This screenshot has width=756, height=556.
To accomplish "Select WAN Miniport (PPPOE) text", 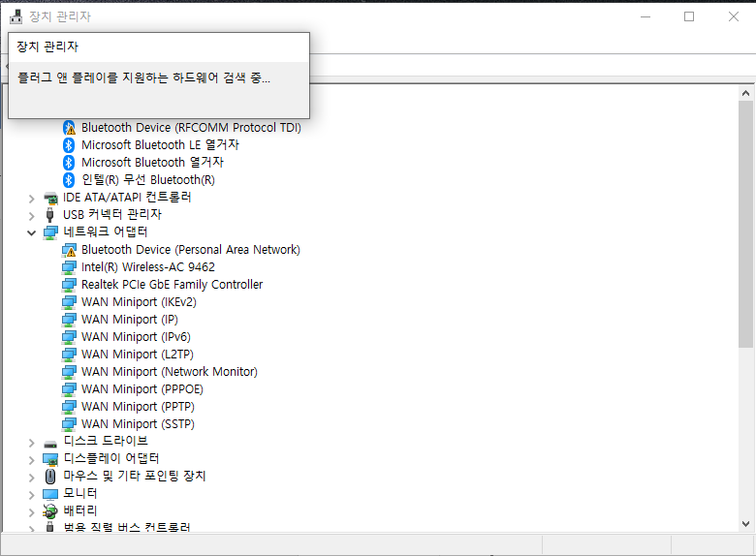I will click(142, 388).
